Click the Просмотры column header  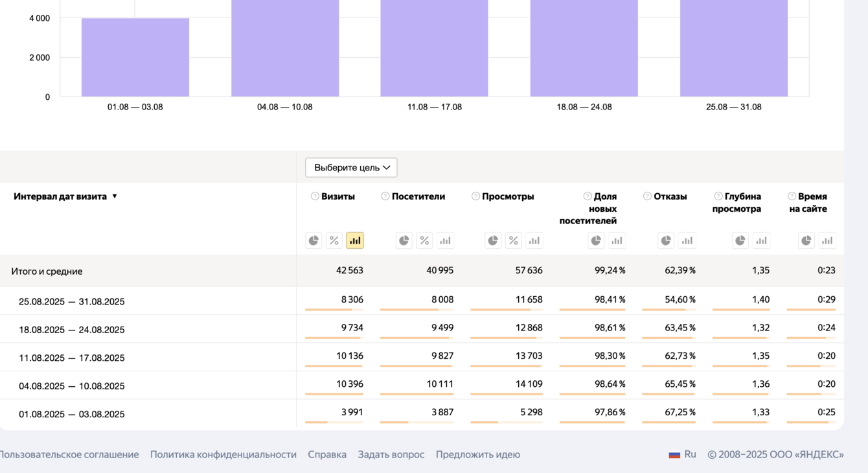pos(508,196)
